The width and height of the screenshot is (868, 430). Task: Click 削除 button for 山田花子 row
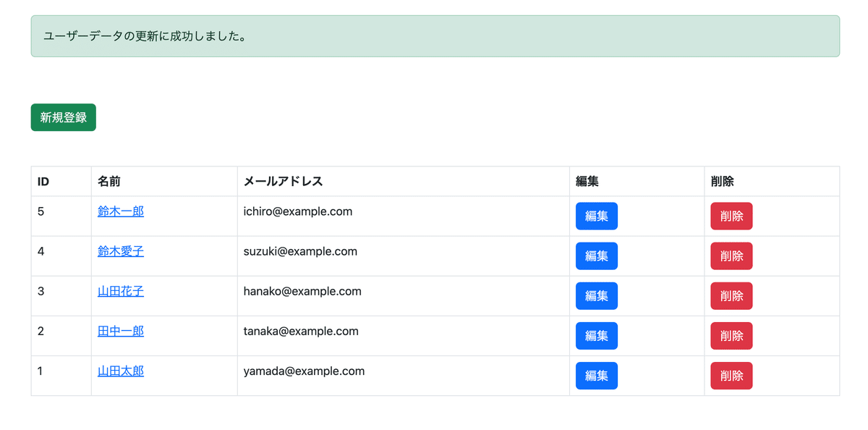pos(731,295)
